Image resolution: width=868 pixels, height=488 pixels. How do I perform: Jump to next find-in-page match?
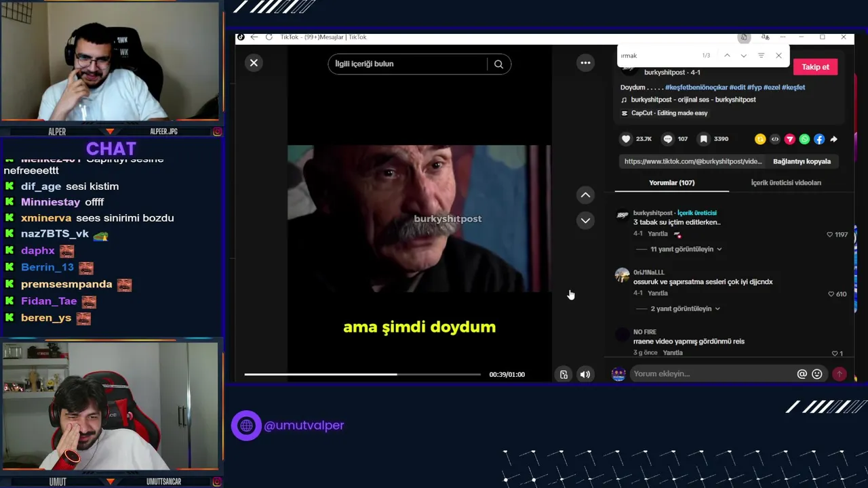tap(744, 56)
